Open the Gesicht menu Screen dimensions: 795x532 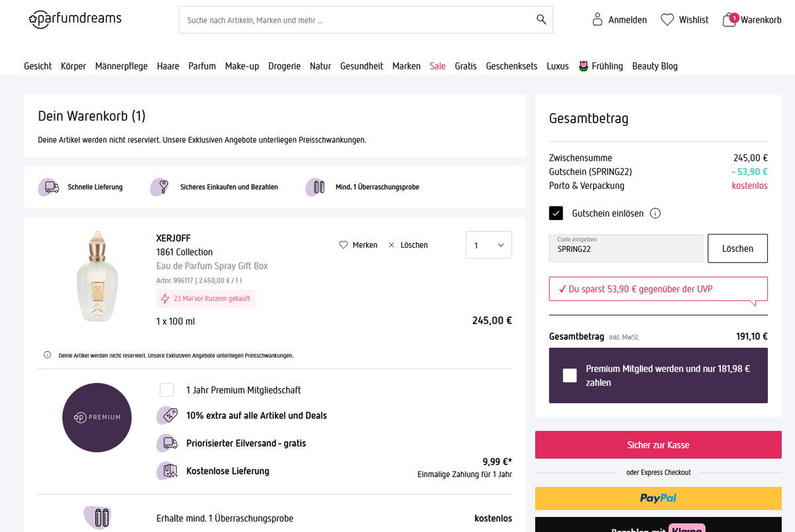pyautogui.click(x=38, y=66)
